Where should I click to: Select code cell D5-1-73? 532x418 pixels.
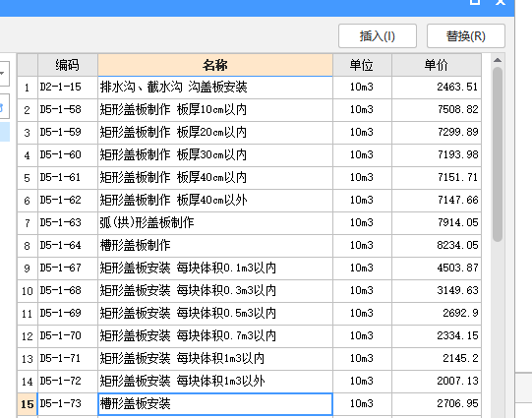tap(68, 404)
